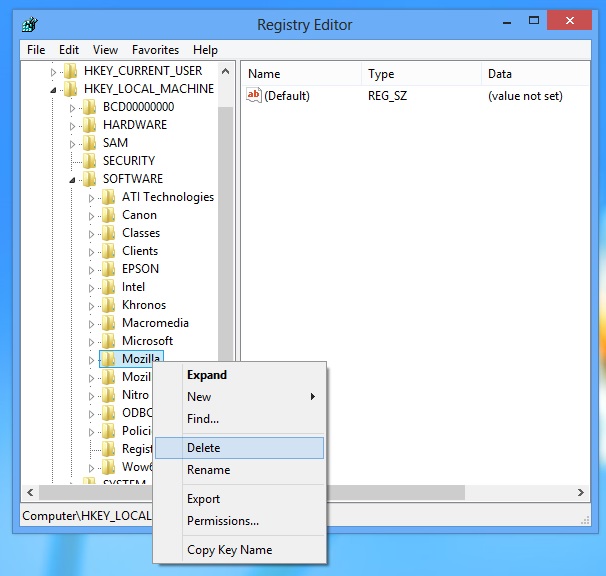Viewport: 606px width, 576px height.
Task: Click the Microsoft folder icon
Action: click(x=108, y=341)
